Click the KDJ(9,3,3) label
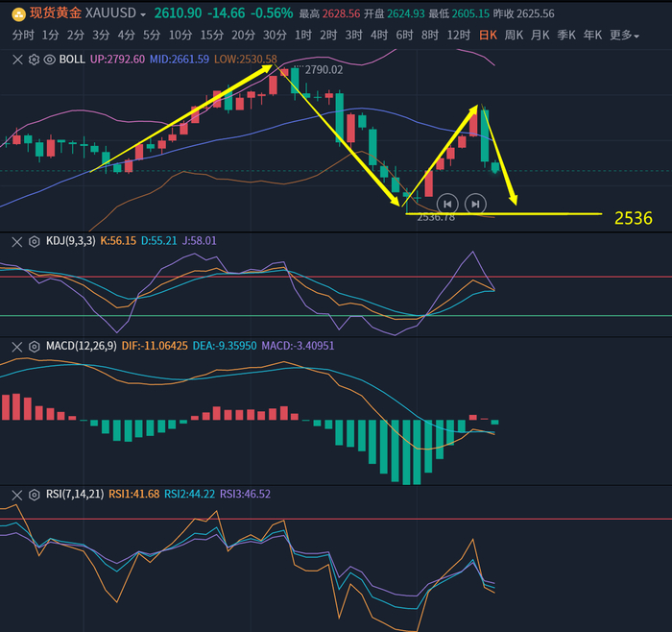 71,240
